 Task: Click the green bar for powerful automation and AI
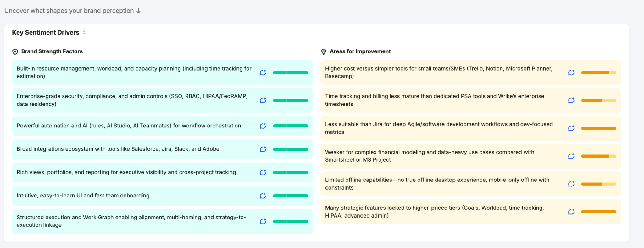[x=290, y=126]
